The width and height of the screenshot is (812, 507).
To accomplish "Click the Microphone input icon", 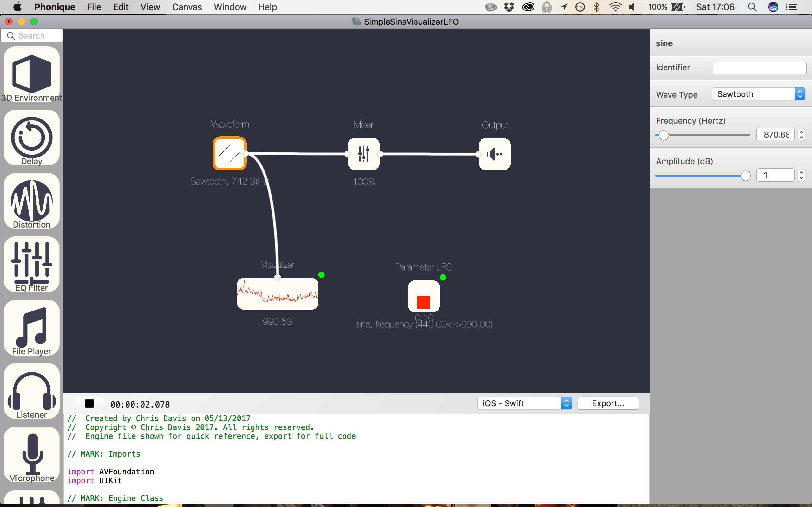I will (x=31, y=454).
